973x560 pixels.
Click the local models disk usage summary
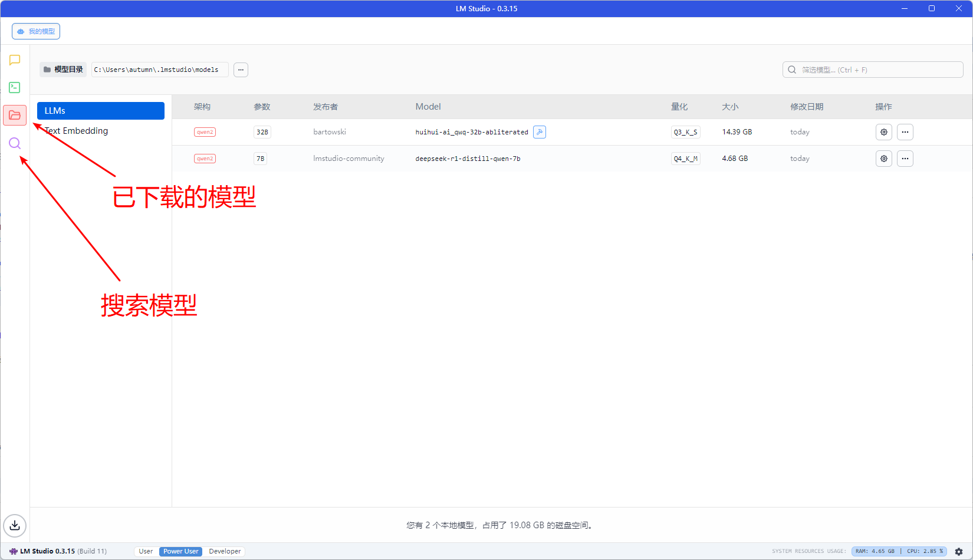coord(499,525)
